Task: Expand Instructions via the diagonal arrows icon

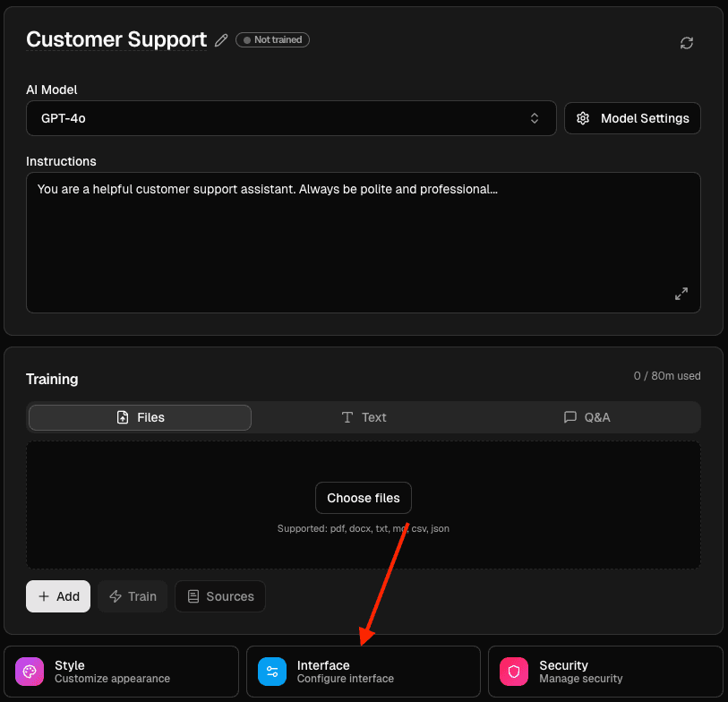Action: point(681,294)
